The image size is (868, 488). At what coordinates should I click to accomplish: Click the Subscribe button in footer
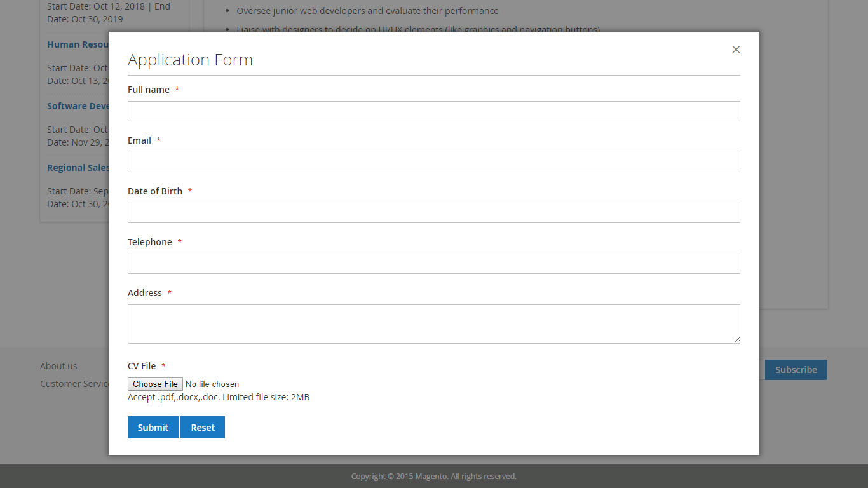[796, 370]
